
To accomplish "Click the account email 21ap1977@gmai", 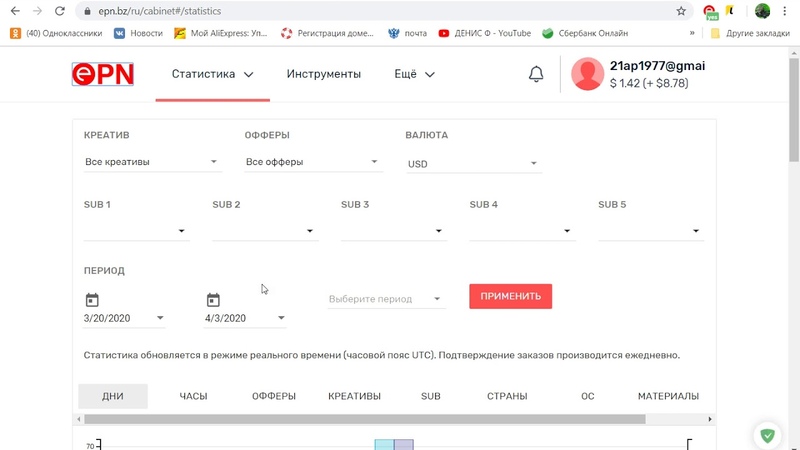I will pyautogui.click(x=658, y=66).
